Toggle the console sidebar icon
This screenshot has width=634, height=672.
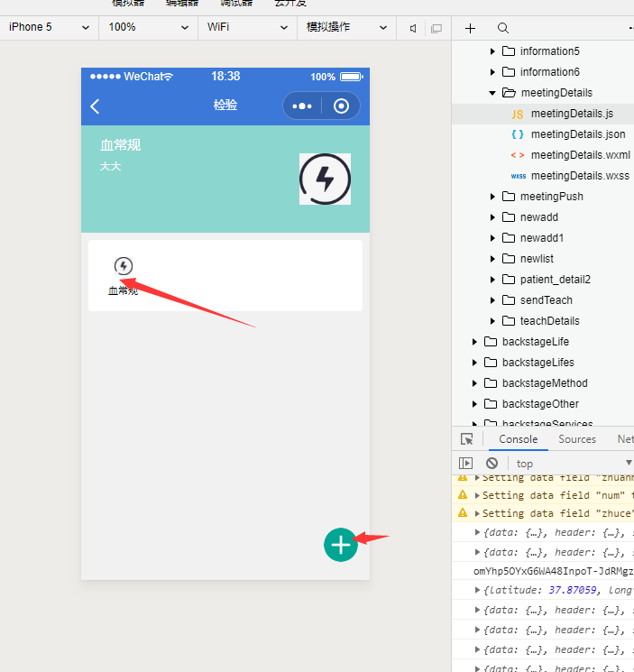[x=465, y=464]
